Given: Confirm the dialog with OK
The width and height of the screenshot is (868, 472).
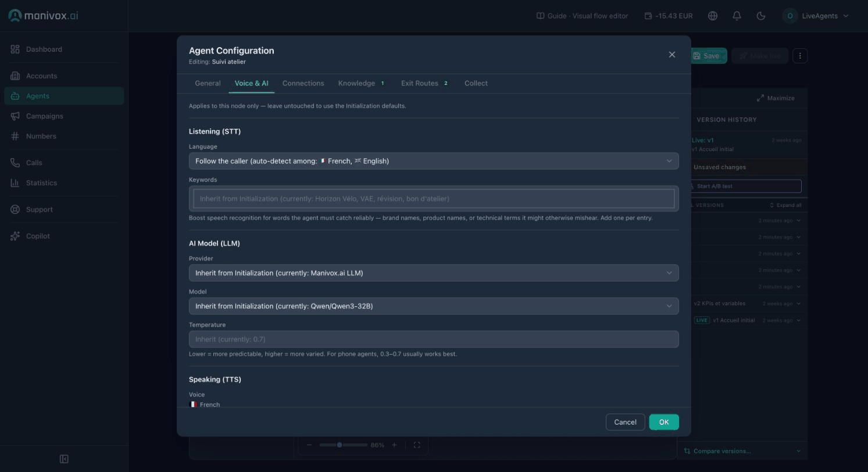Looking at the screenshot, I should click(664, 422).
